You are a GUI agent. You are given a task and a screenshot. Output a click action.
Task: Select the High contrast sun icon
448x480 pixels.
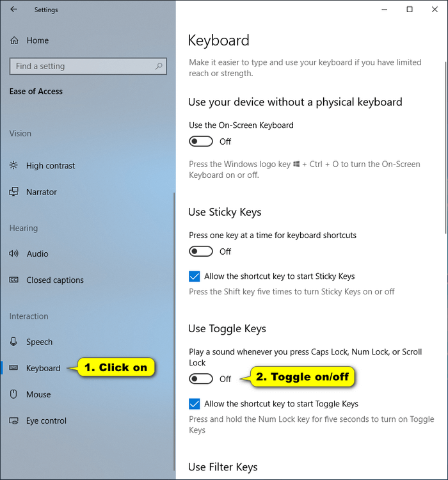13,166
